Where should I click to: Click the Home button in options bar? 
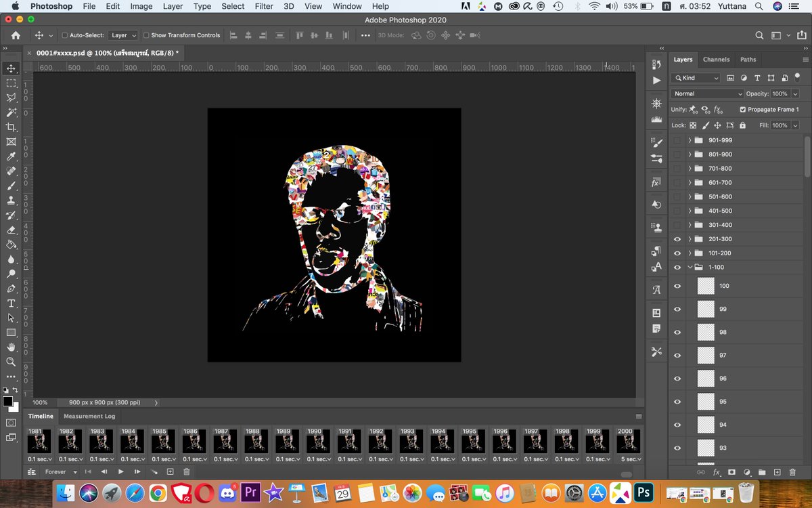[x=16, y=35]
